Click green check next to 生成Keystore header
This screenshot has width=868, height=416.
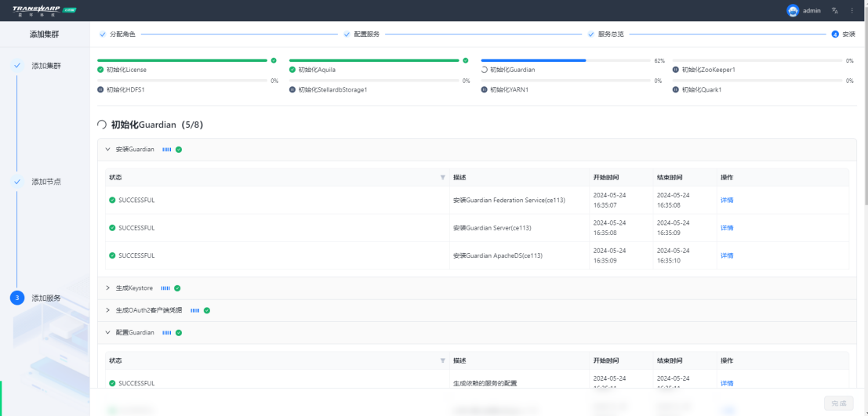click(177, 288)
